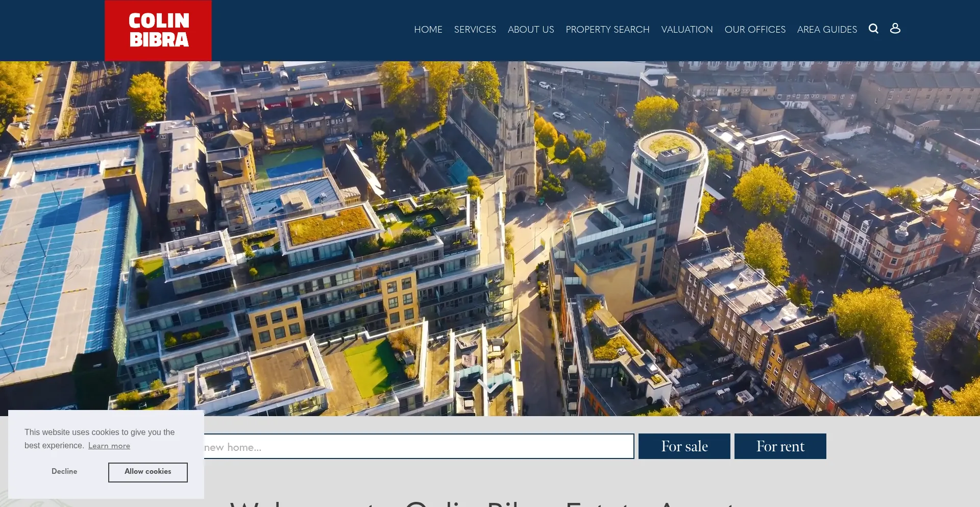The image size is (980, 507).
Task: Select AREA GUIDES in the top navigation
Action: coord(827,30)
